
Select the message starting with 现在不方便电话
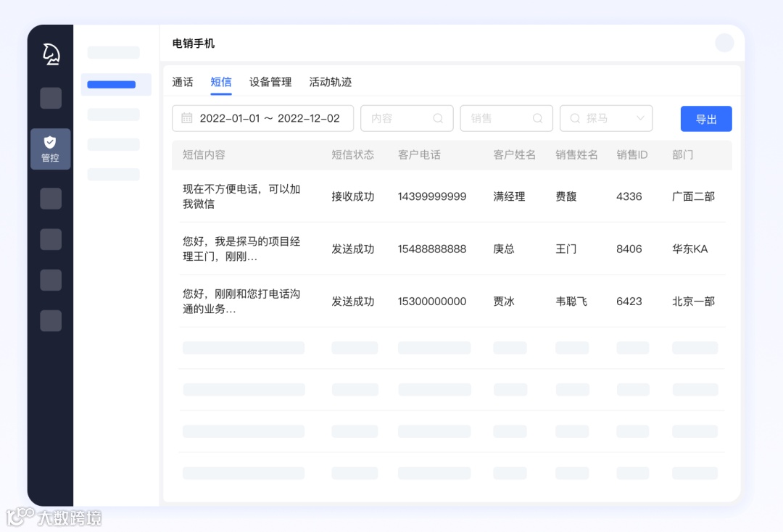[x=243, y=196]
